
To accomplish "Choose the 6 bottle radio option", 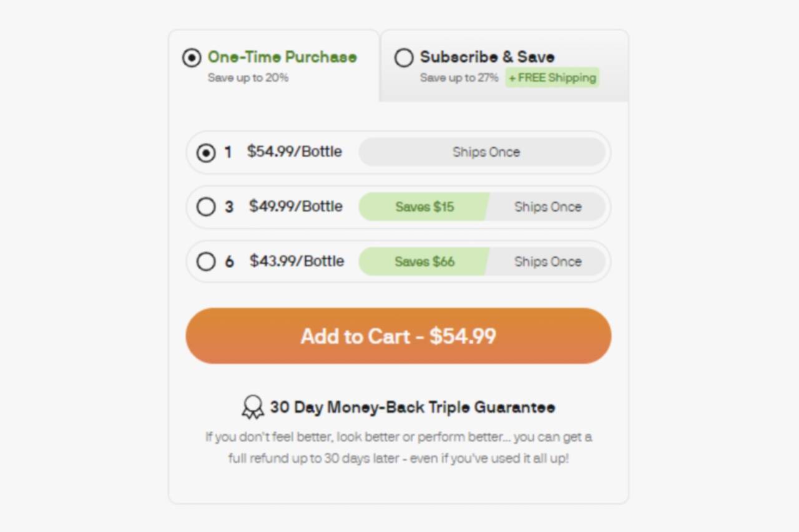I will coord(206,261).
